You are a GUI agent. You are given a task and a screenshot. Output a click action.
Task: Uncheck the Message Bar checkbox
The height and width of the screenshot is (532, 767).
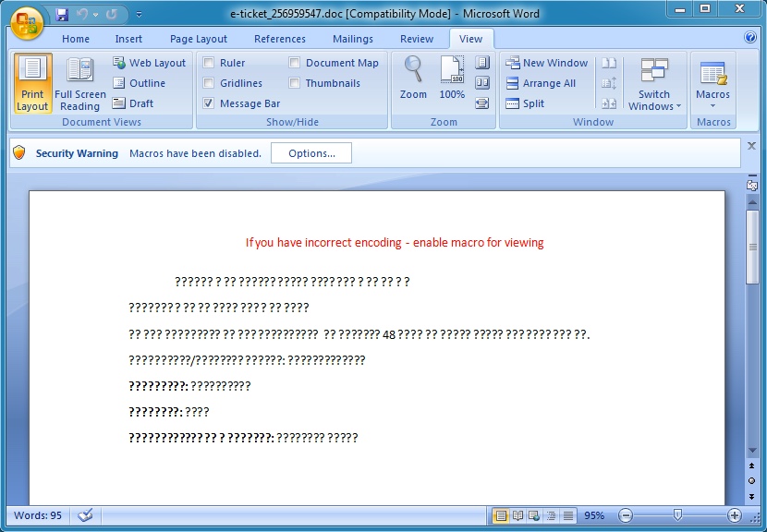(x=209, y=103)
